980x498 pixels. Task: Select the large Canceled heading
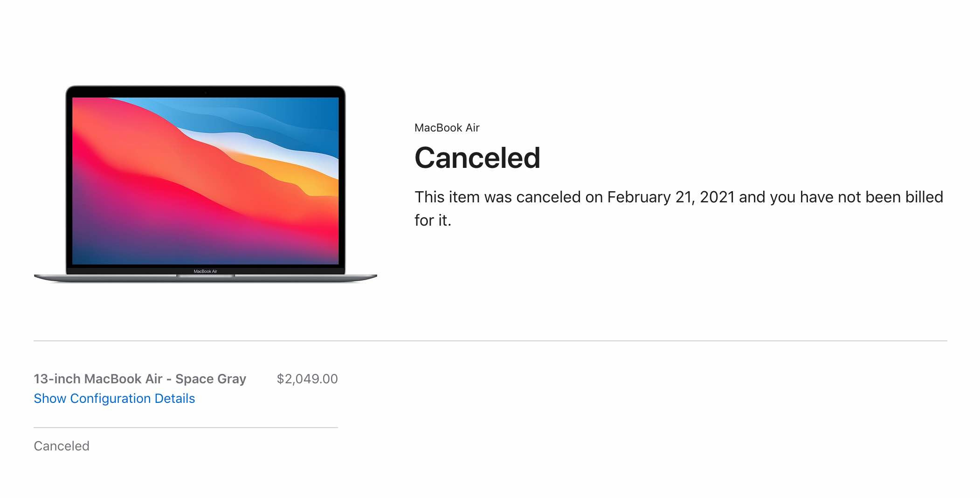click(x=477, y=158)
